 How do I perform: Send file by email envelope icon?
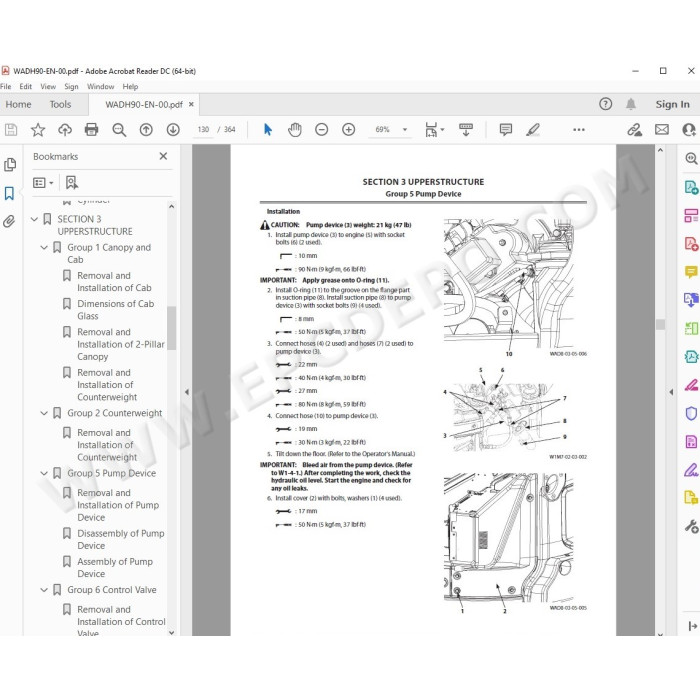click(662, 130)
